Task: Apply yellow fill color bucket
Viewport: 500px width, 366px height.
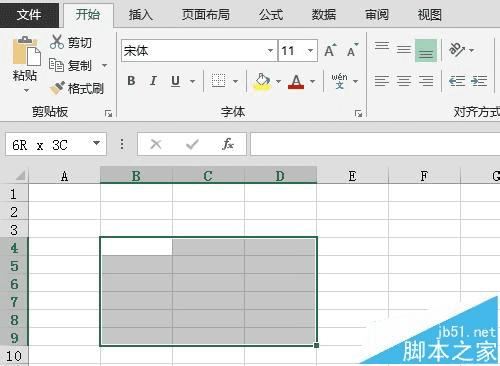Action: click(263, 81)
